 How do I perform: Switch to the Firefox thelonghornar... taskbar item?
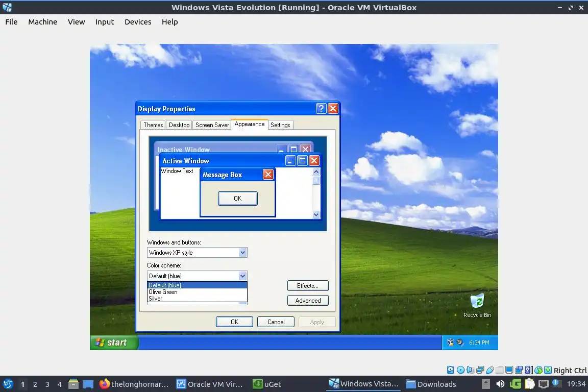tap(134, 384)
